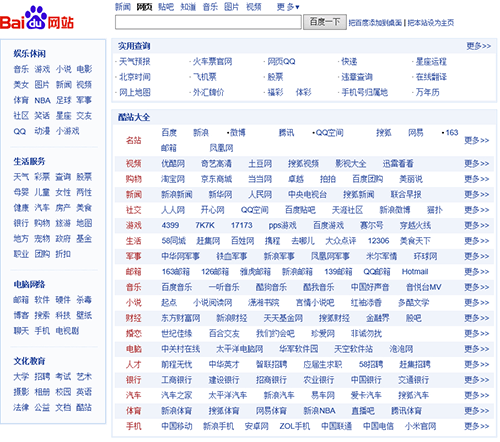Open the 新闻 tab above search
Screen dimensions: 500x442
coord(123,7)
